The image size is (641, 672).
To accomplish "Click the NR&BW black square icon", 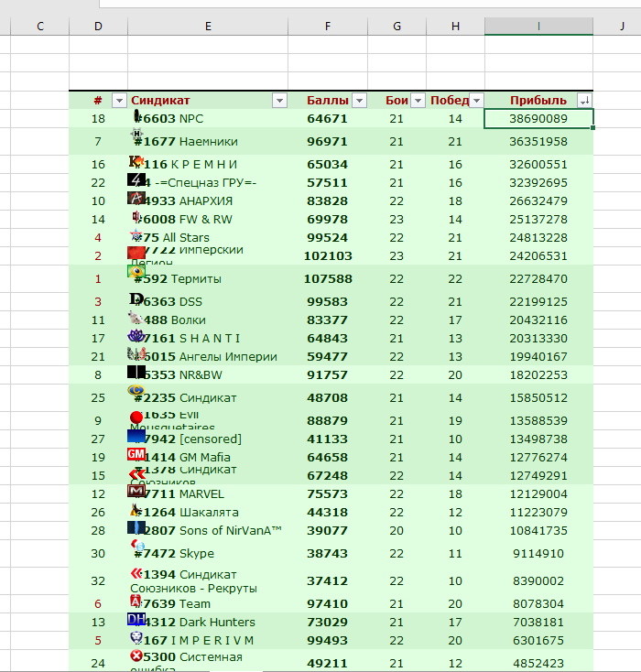I will click(136, 372).
